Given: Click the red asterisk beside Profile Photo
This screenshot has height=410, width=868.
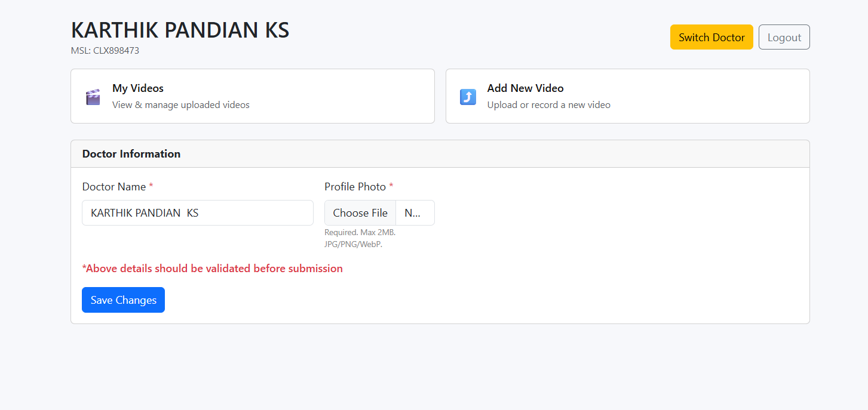Looking at the screenshot, I should tap(391, 187).
